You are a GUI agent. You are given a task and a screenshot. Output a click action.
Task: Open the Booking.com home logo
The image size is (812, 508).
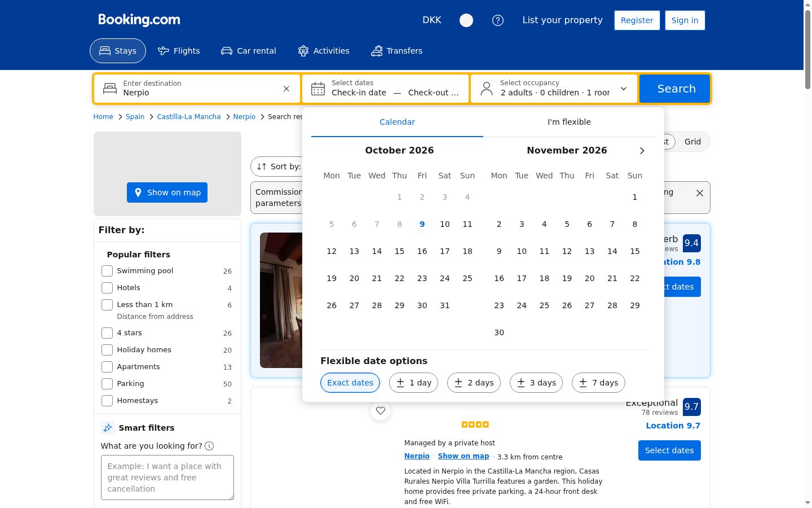click(x=139, y=20)
